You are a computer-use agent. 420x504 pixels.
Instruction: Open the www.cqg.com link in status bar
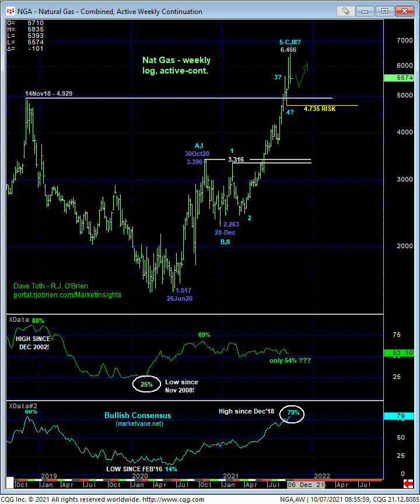[174, 499]
